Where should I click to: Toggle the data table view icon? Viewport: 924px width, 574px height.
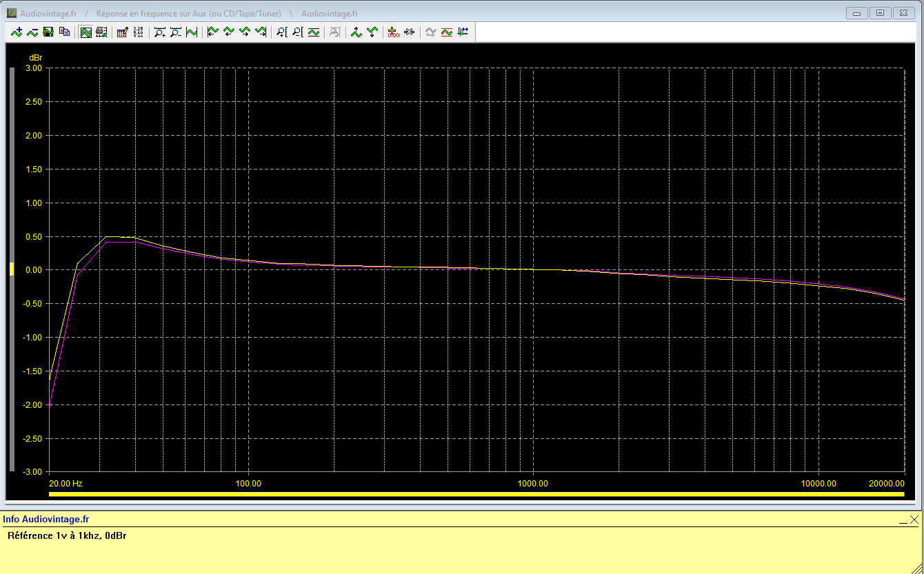tap(101, 32)
